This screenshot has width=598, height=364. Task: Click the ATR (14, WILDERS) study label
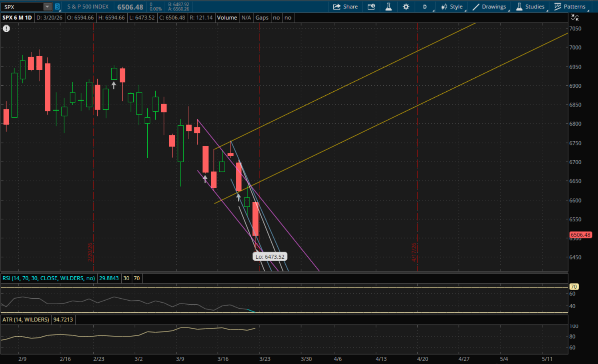pyautogui.click(x=26, y=320)
